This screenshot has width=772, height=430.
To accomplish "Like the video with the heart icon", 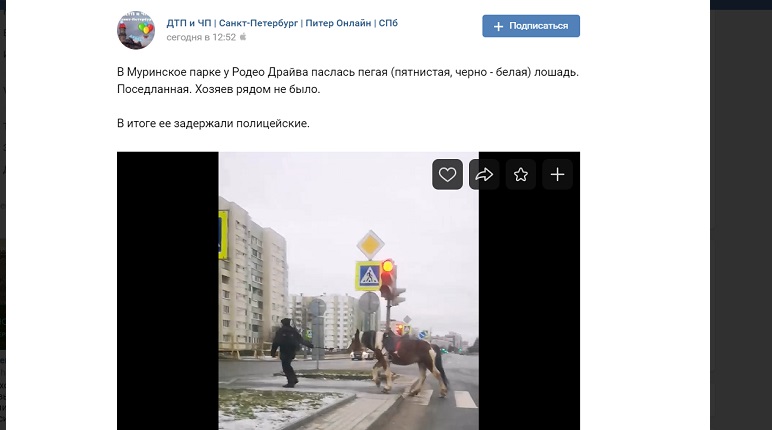I will tap(447, 174).
